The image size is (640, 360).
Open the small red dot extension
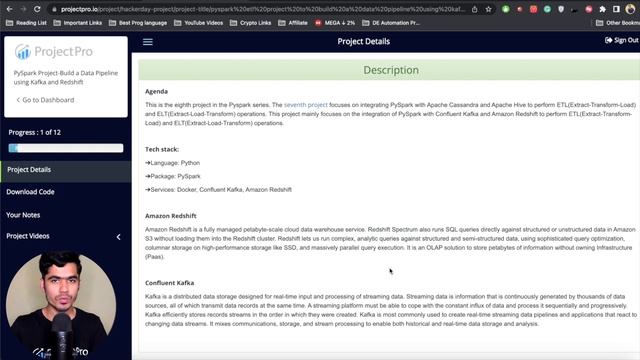coord(520,9)
